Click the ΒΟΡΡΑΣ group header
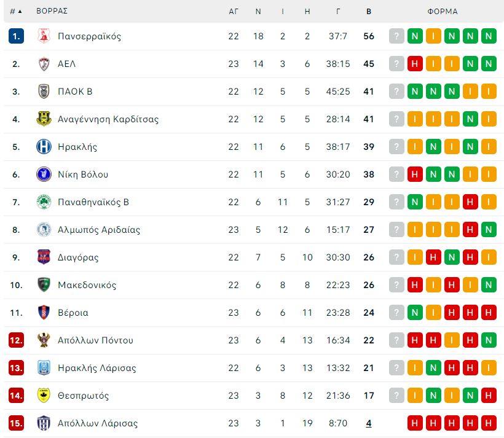Screen dimensions: 504x438 click(x=52, y=11)
